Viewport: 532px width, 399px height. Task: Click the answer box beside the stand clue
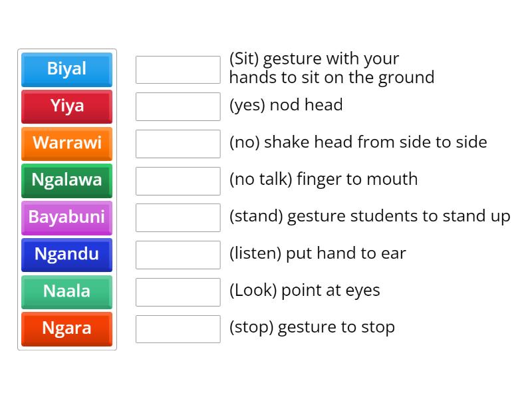click(x=178, y=217)
